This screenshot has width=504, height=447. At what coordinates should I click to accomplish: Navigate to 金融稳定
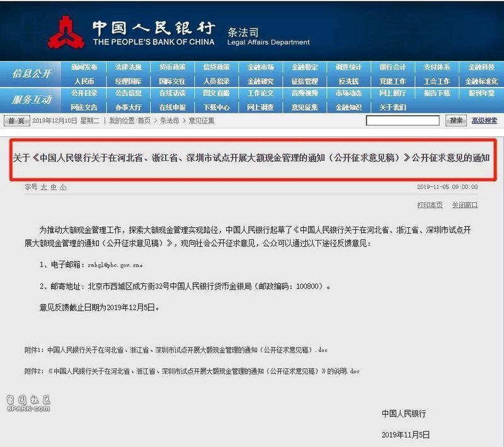point(304,67)
